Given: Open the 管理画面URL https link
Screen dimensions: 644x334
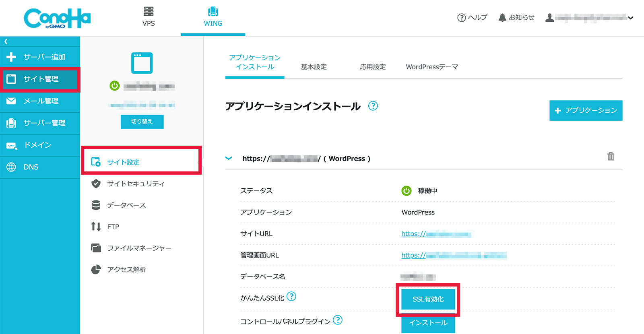Looking at the screenshot, I should [454, 255].
